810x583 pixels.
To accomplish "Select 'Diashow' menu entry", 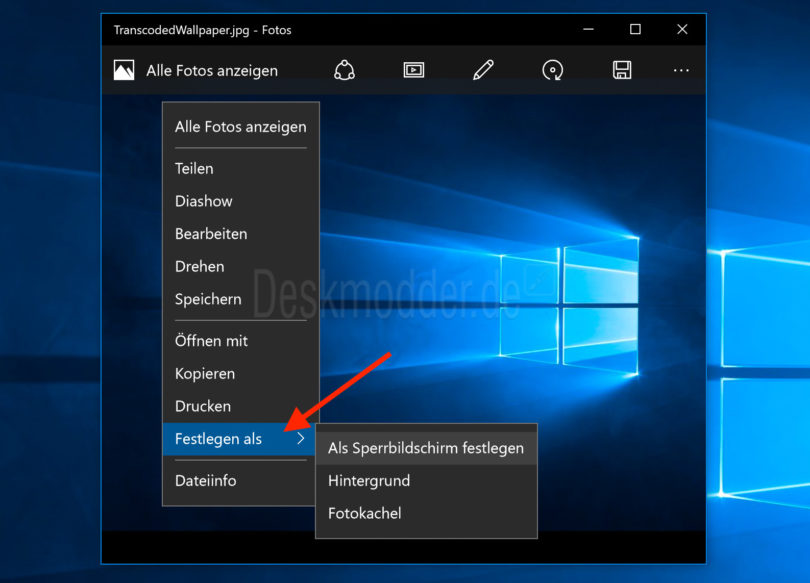I will coord(204,201).
